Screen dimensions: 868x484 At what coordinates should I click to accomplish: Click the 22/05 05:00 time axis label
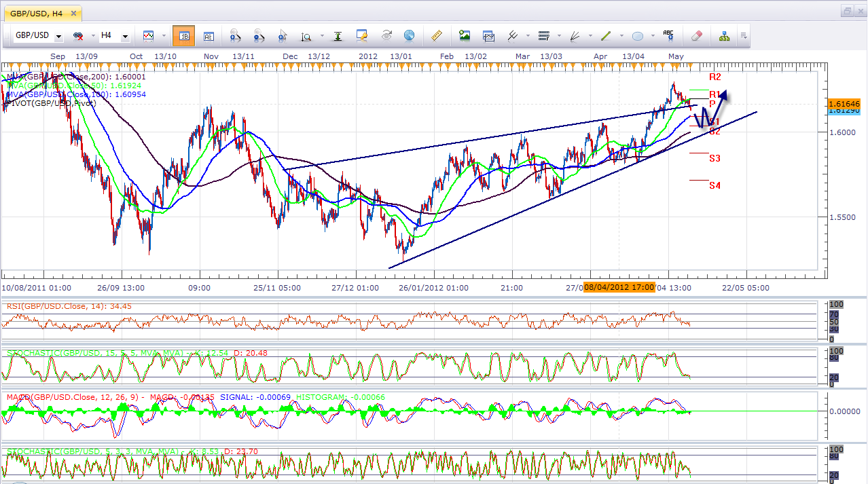[746, 287]
